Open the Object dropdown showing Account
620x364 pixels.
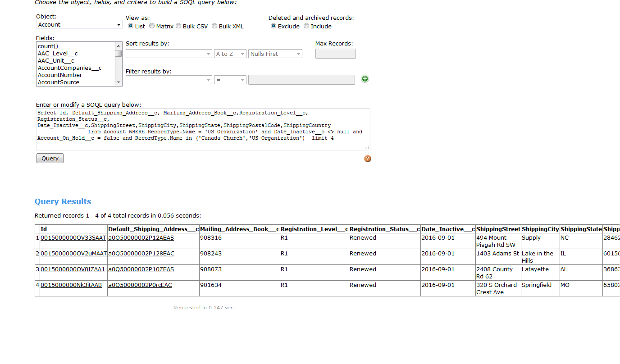(x=79, y=25)
